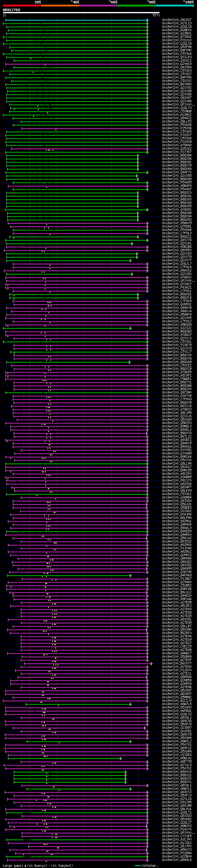Image resolution: width=197 pixels, height=868 pixels.
Task: Click label UniRef100_Q2VAC9
Action: coord(177,64)
